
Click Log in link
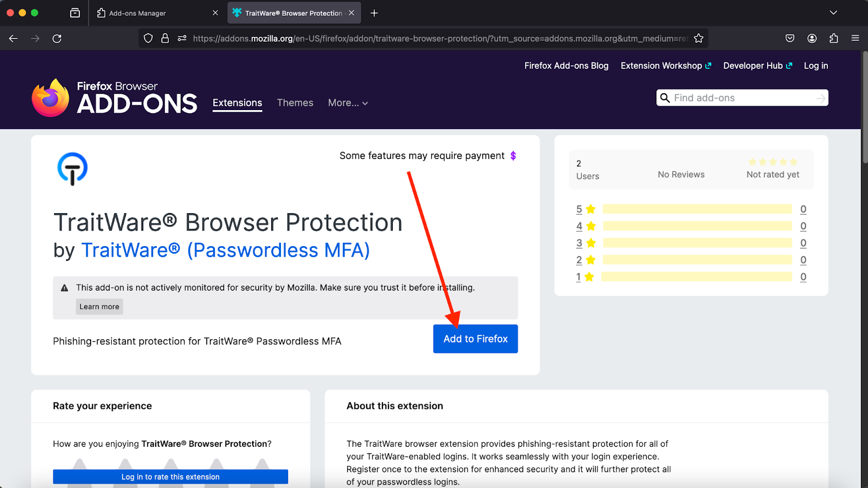816,66
